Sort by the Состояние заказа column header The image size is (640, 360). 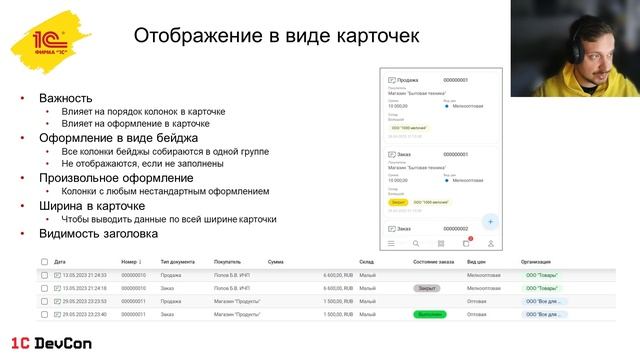433,262
